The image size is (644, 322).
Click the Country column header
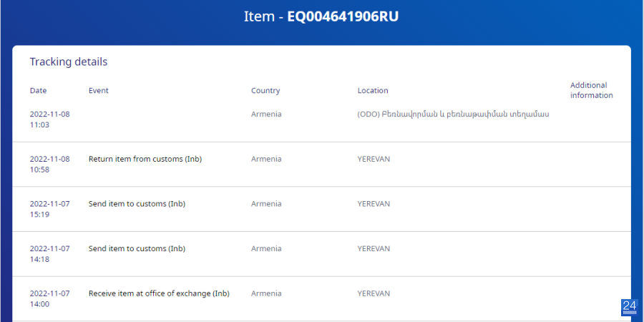click(x=265, y=90)
